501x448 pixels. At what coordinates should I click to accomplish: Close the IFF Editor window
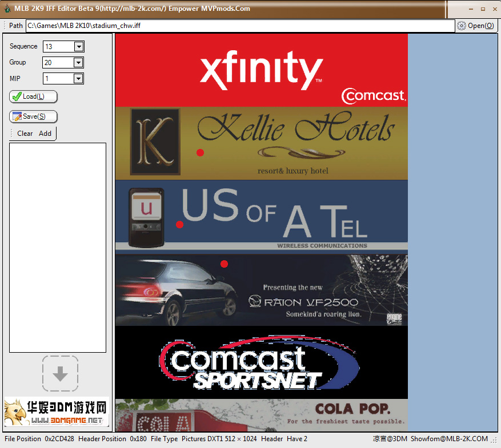495,9
